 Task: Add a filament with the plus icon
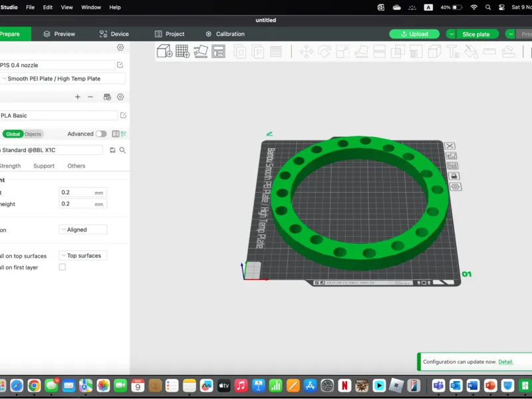click(78, 97)
